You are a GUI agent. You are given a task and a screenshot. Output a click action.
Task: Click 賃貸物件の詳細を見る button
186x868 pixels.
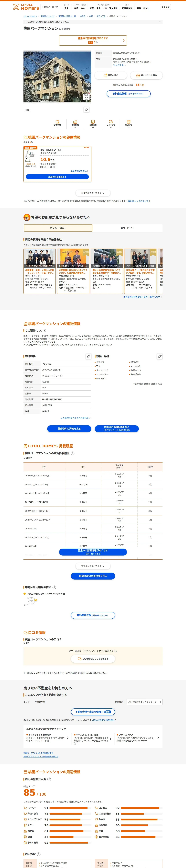point(69,429)
